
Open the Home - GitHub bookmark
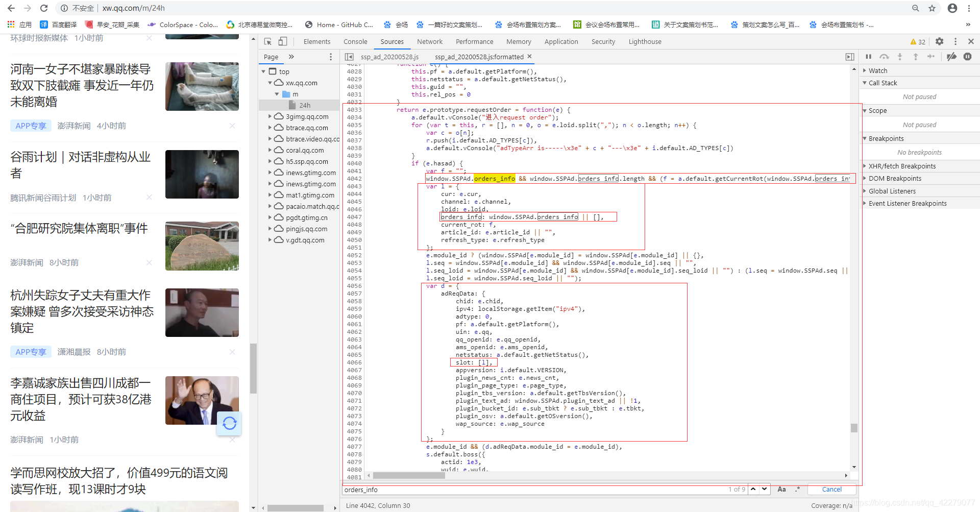pos(339,25)
